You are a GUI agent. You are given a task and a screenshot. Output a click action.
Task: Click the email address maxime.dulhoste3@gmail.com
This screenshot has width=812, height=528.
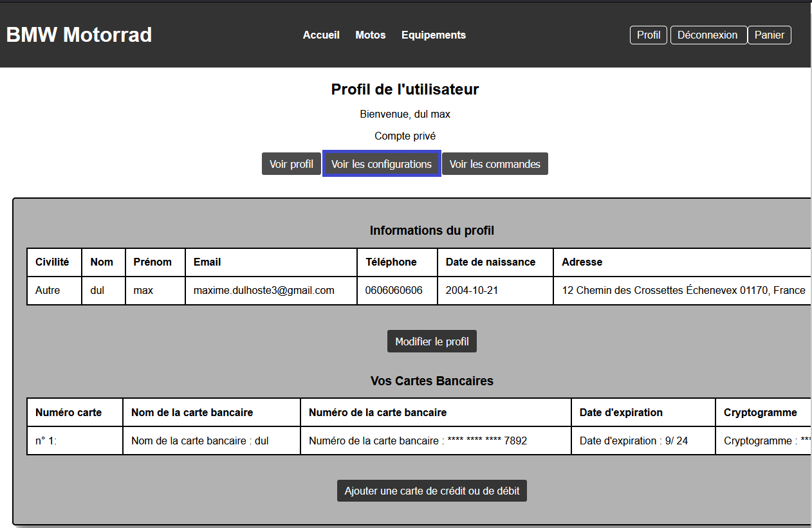(264, 290)
